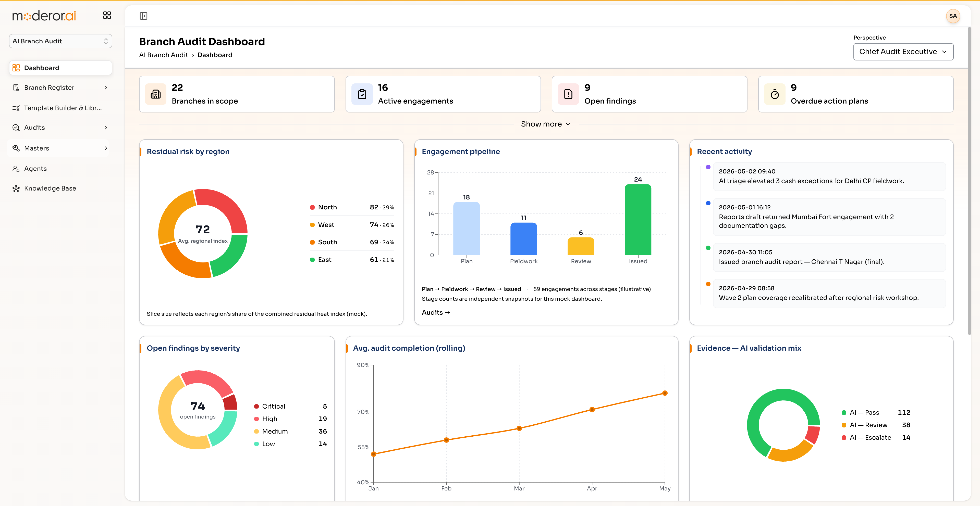Click the Issued bar in pipeline chart

[638, 220]
